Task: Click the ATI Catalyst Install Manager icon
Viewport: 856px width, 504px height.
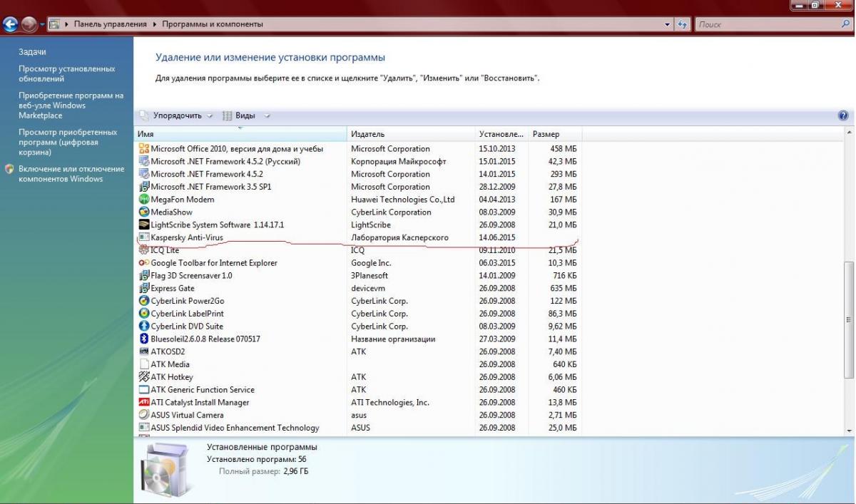Action: (144, 403)
